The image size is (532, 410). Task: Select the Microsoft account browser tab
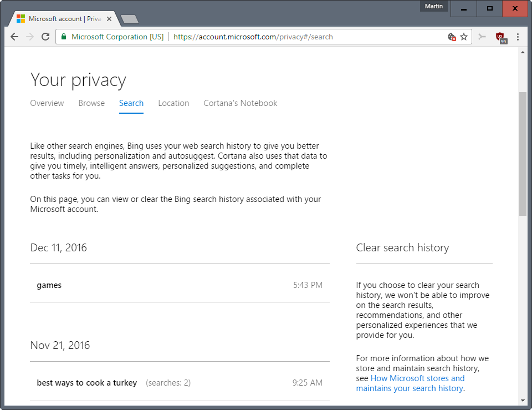[x=64, y=19]
